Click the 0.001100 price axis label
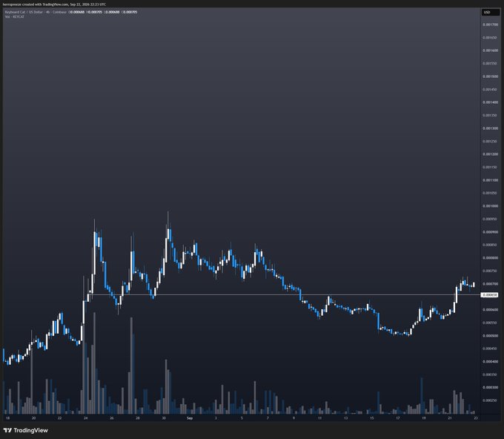This screenshot has height=439, width=504. click(x=490, y=180)
